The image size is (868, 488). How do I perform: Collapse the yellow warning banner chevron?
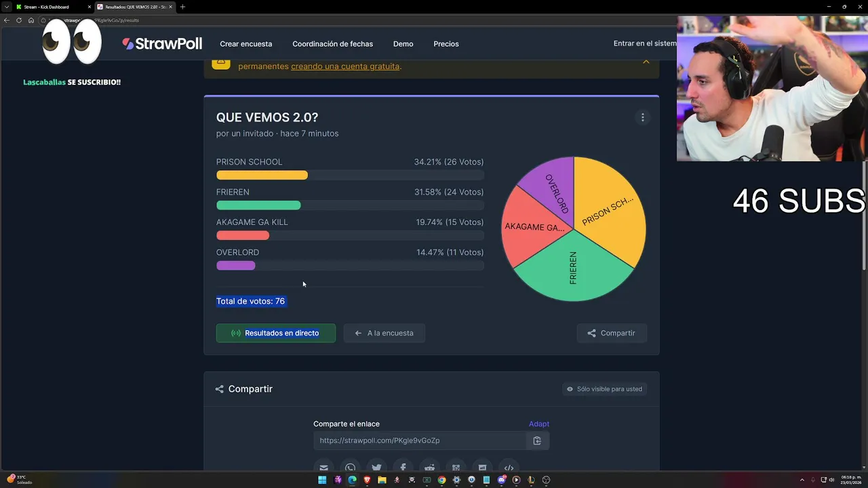click(x=646, y=62)
